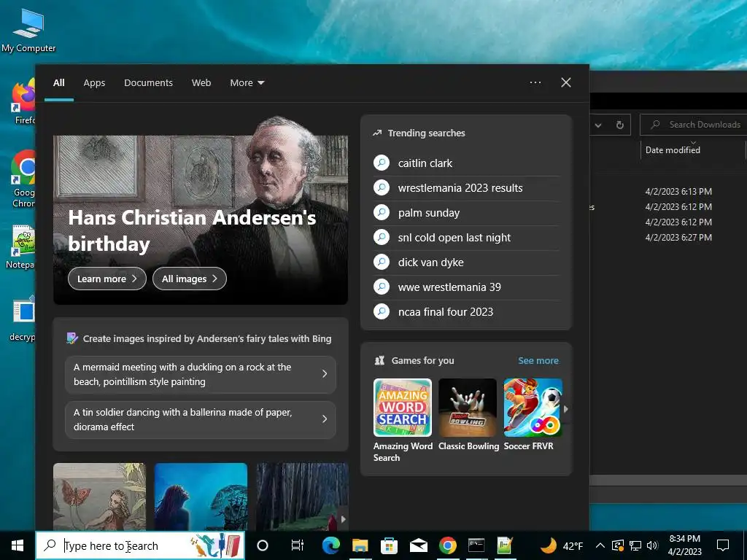Open the search panel options ellipsis
The width and height of the screenshot is (747, 560).
(x=535, y=82)
